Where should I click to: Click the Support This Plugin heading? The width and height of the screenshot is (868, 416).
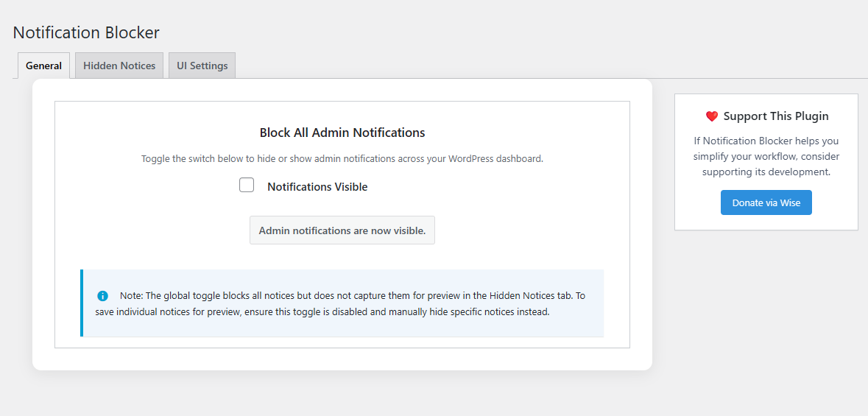click(775, 116)
